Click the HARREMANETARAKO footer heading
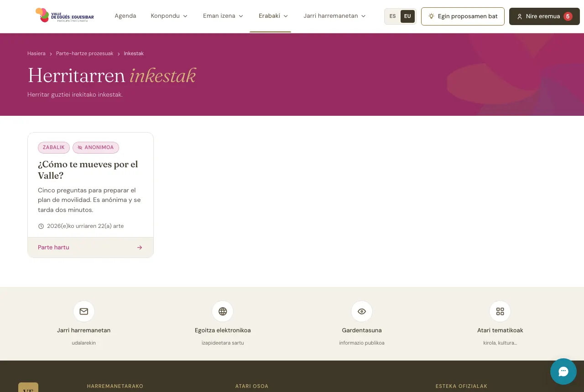This screenshot has height=392, width=584. click(x=115, y=386)
